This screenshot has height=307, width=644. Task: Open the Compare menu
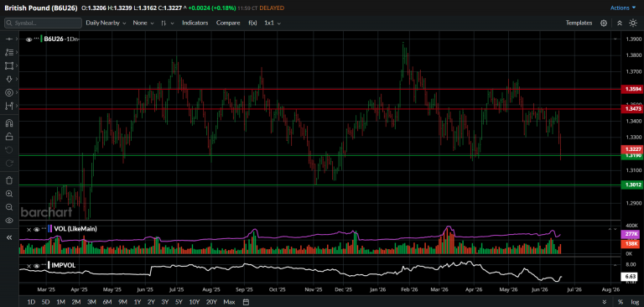click(x=228, y=23)
